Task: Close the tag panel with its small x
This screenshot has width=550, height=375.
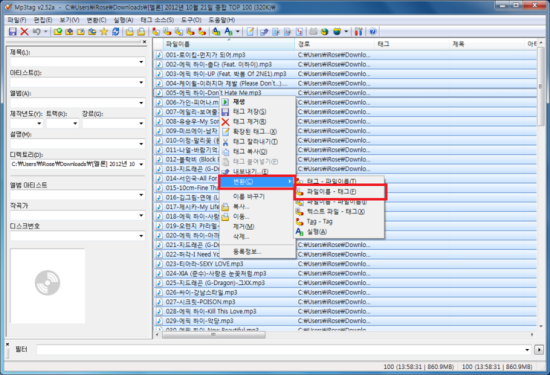Action: point(145,42)
